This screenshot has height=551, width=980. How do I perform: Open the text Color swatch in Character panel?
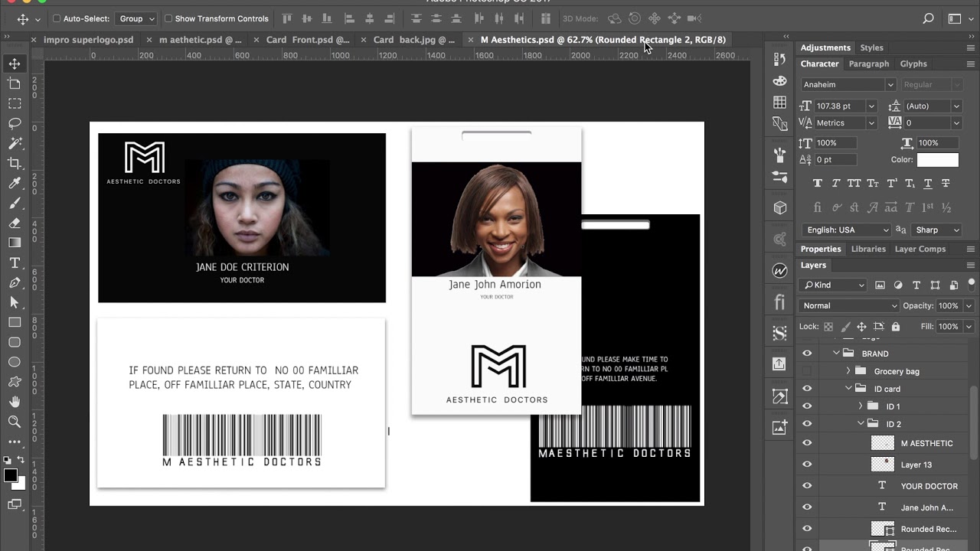[938, 160]
